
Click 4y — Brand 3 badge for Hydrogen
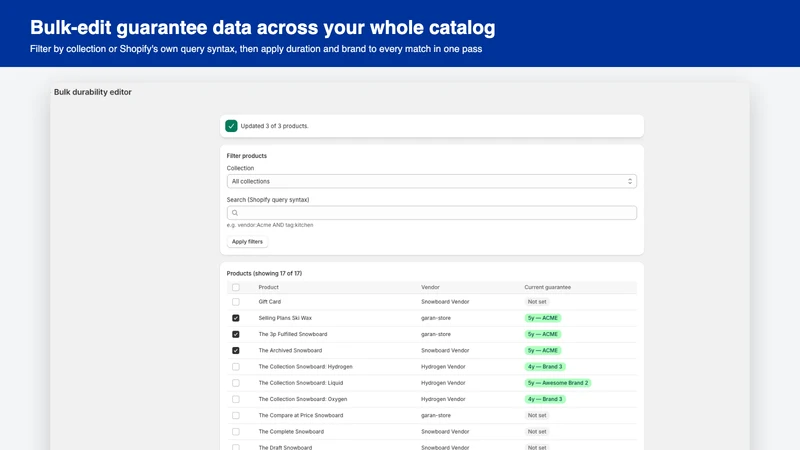(x=545, y=367)
